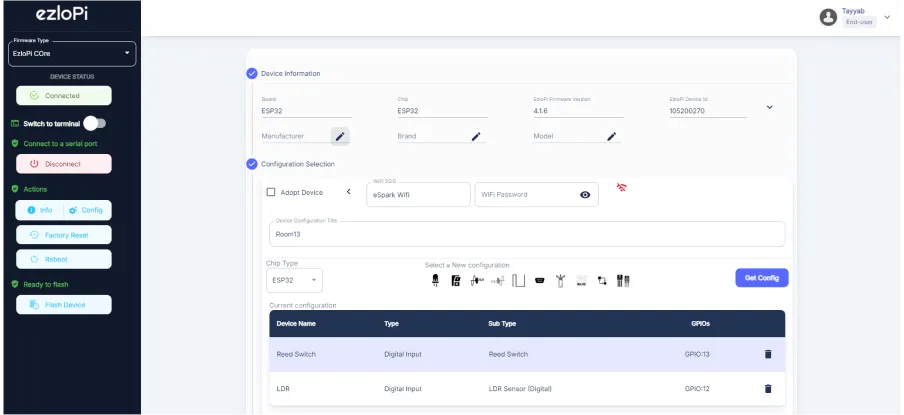Image resolution: width=904 pixels, height=415 pixels.
Task: Select the square pulse wave configuration icon
Action: [x=518, y=281]
